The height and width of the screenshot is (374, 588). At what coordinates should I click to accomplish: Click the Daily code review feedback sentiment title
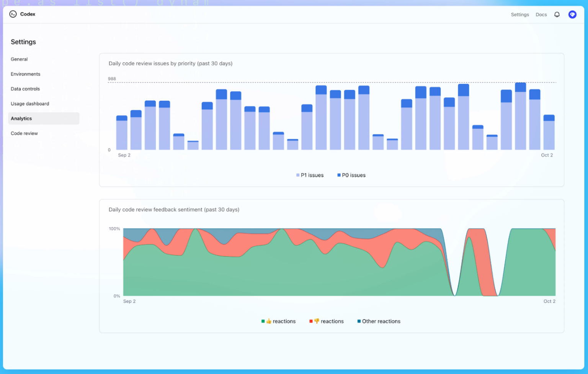[x=174, y=210]
